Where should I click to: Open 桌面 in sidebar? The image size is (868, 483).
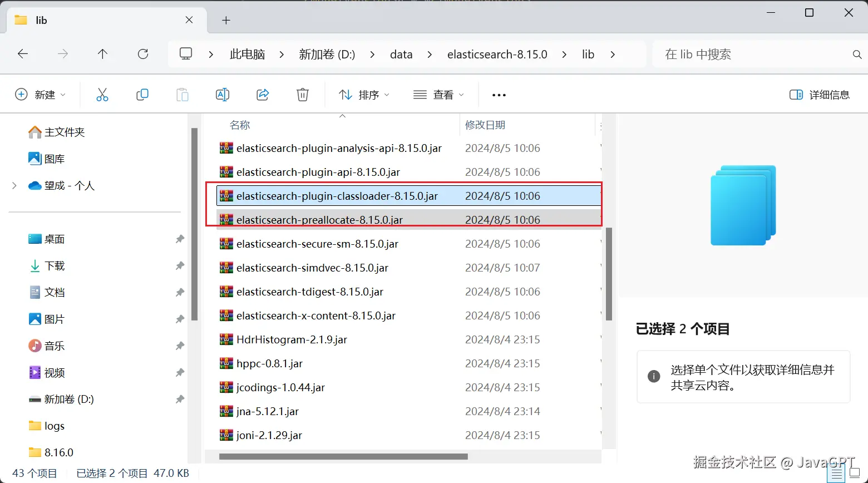[x=47, y=239]
